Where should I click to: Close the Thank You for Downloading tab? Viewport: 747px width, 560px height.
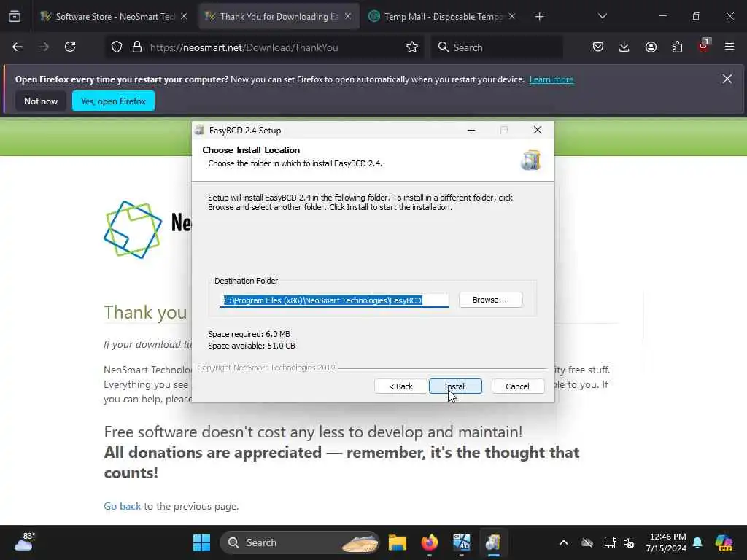point(348,17)
